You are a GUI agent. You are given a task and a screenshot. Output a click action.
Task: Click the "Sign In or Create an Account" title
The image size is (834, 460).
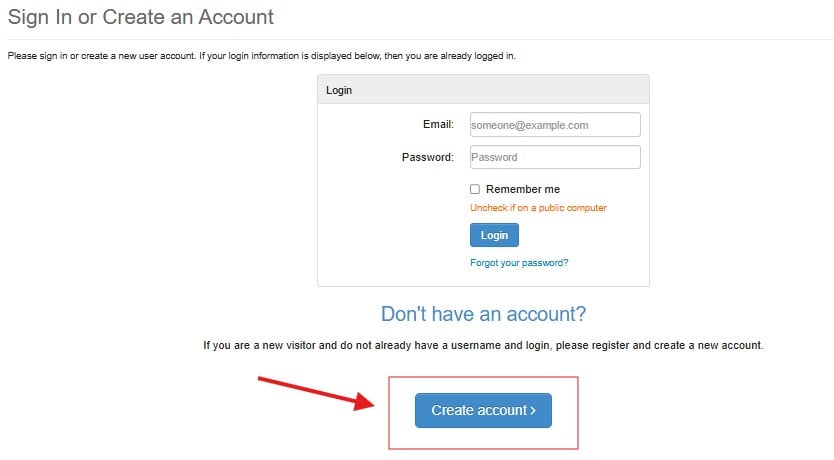coord(141,17)
